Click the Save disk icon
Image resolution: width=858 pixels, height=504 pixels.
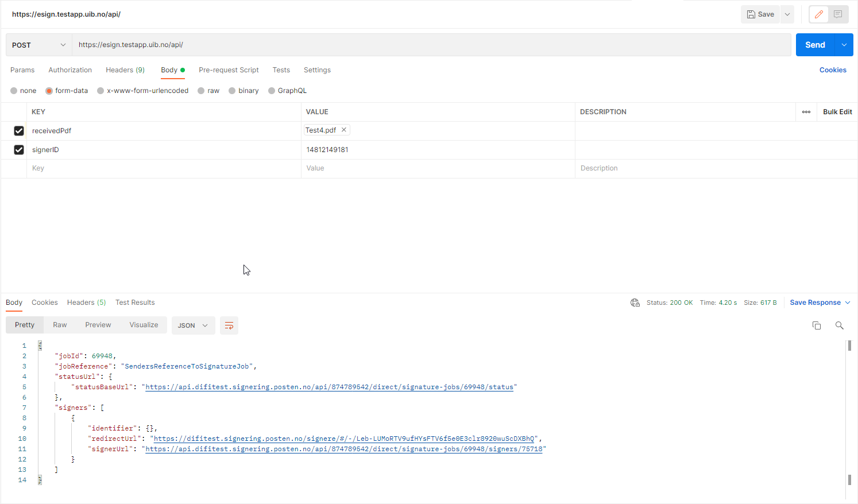point(751,14)
